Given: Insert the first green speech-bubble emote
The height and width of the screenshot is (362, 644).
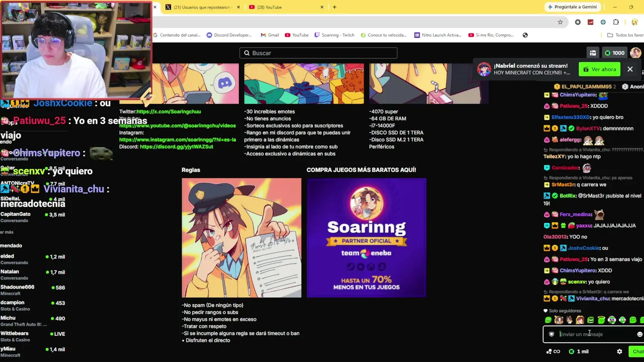Looking at the screenshot, I should coord(548,320).
